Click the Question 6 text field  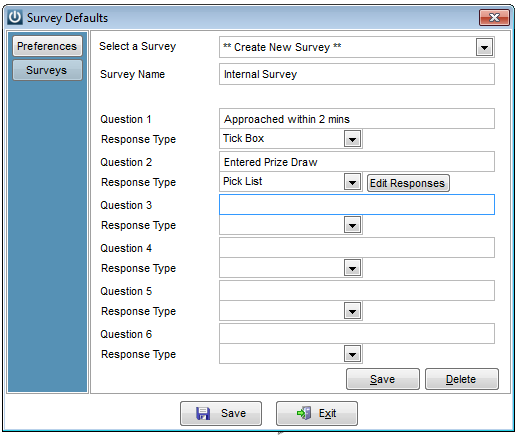pos(357,334)
